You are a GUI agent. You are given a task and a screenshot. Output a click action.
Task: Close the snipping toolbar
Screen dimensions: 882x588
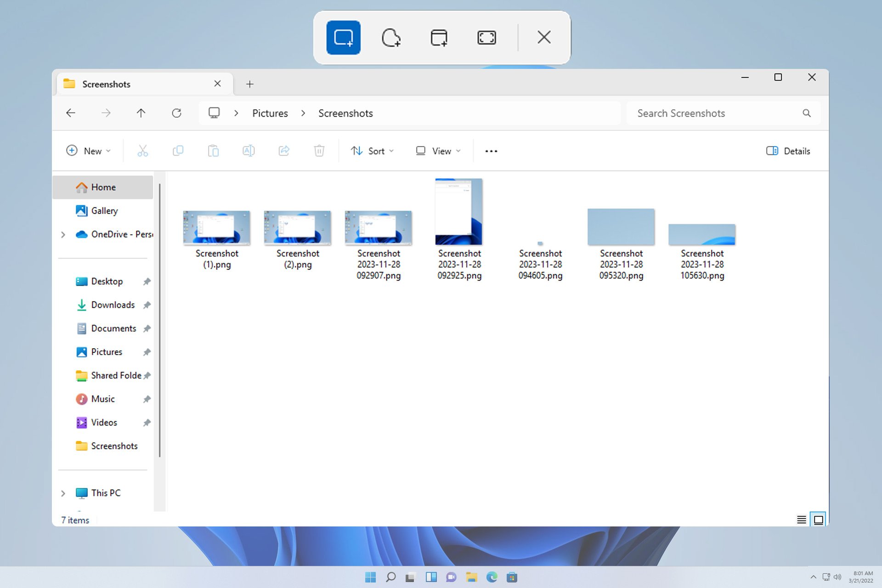pos(544,37)
